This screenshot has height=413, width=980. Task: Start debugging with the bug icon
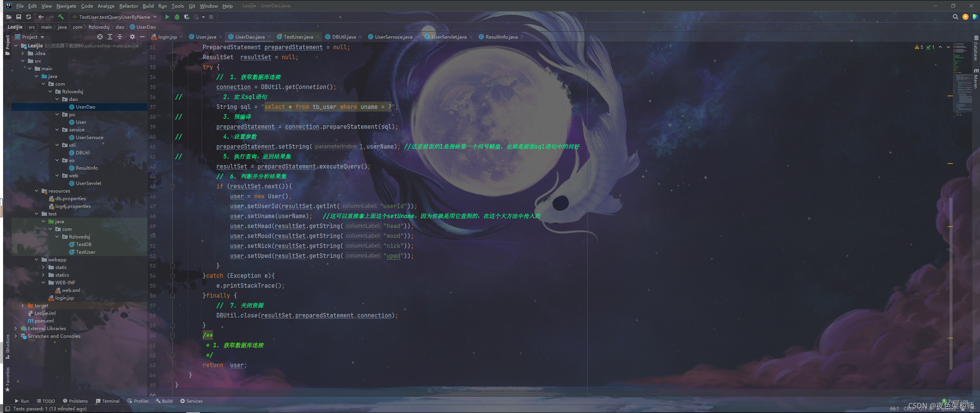177,17
